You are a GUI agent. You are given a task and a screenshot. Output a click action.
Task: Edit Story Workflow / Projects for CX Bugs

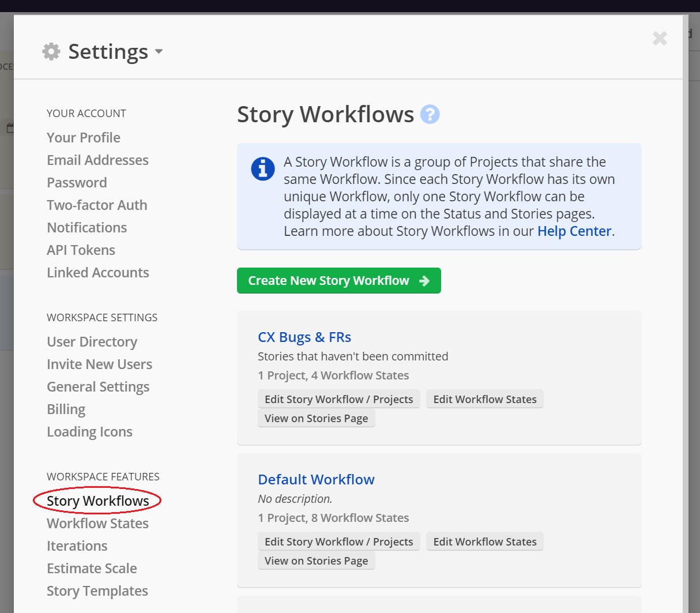coord(338,399)
